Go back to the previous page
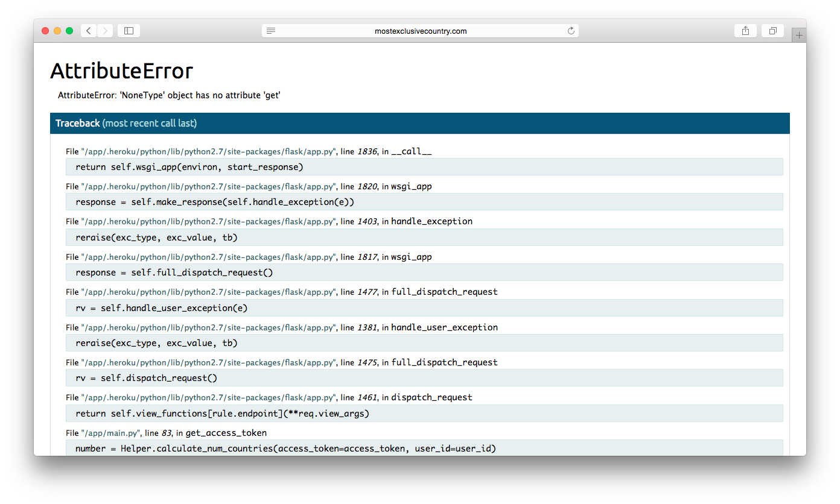The image size is (840, 504). (89, 31)
